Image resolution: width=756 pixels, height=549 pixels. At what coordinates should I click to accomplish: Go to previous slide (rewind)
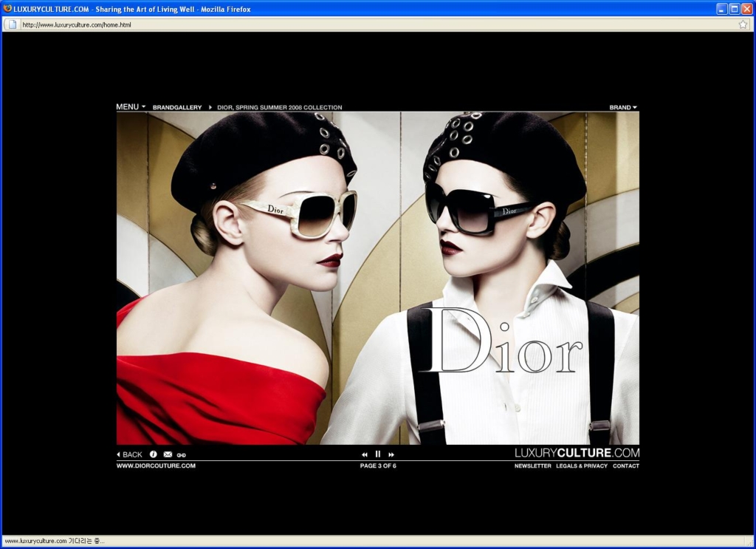[x=365, y=454]
